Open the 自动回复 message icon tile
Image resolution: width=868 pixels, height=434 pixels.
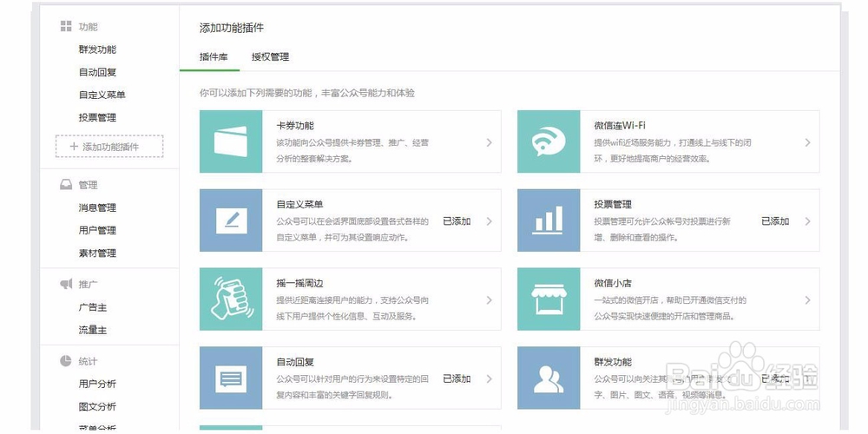[231, 378]
